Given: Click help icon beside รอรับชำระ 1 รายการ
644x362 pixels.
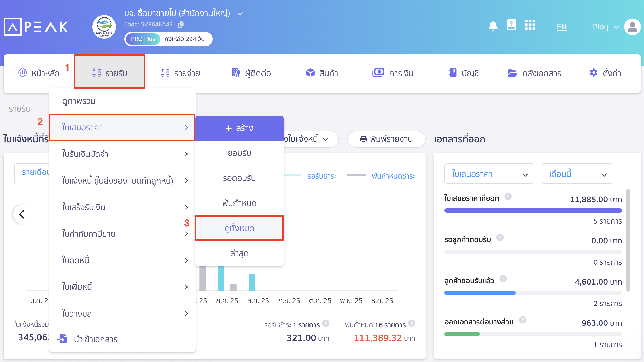Looking at the screenshot, I should pyautogui.click(x=326, y=323).
